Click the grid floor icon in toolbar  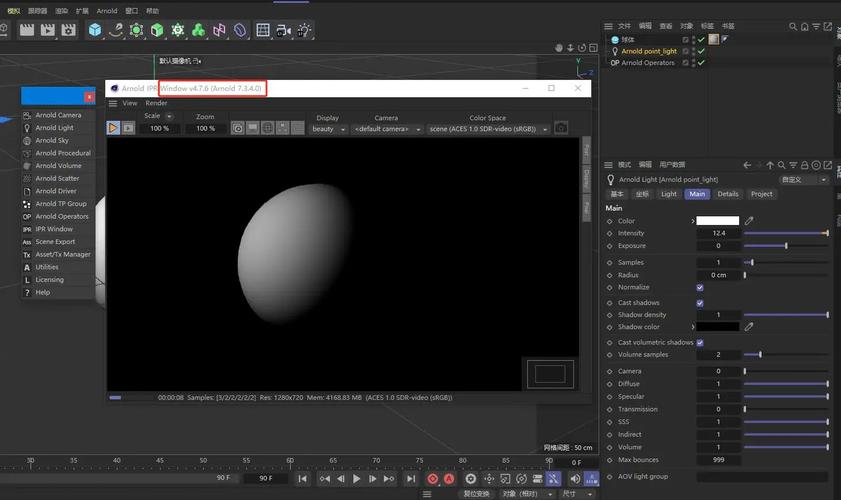coord(263,30)
